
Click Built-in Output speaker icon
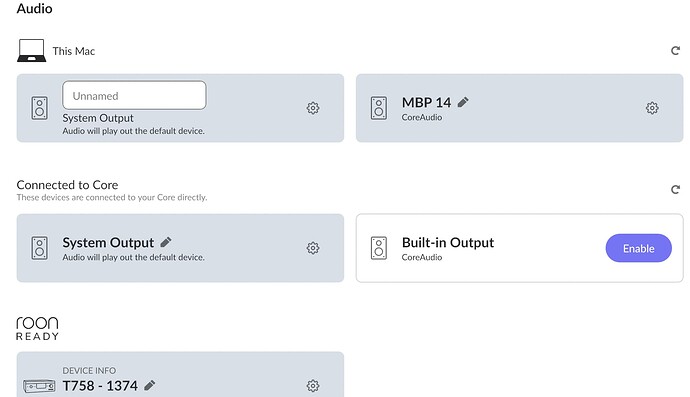click(379, 248)
